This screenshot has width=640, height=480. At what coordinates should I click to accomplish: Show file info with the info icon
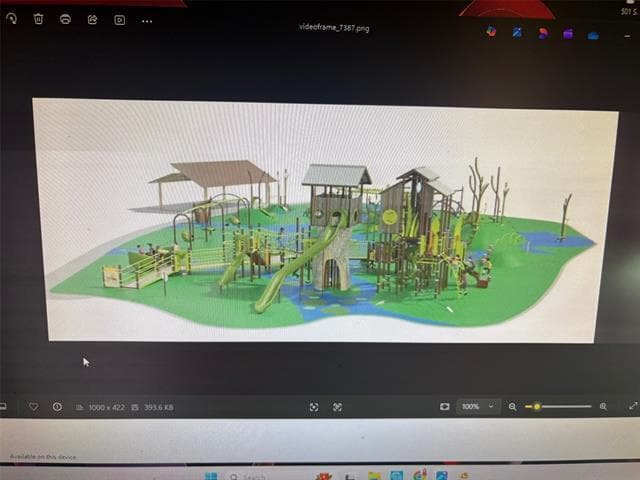click(57, 407)
